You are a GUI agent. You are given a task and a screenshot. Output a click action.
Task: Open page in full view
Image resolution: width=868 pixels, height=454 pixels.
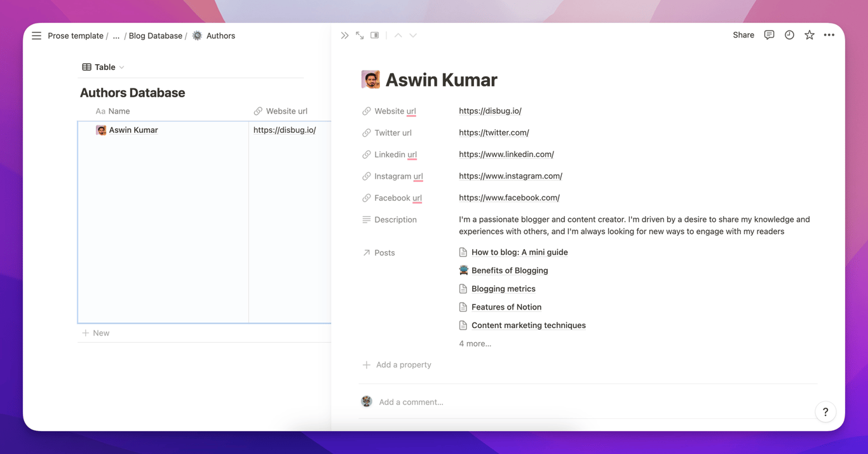tap(360, 36)
